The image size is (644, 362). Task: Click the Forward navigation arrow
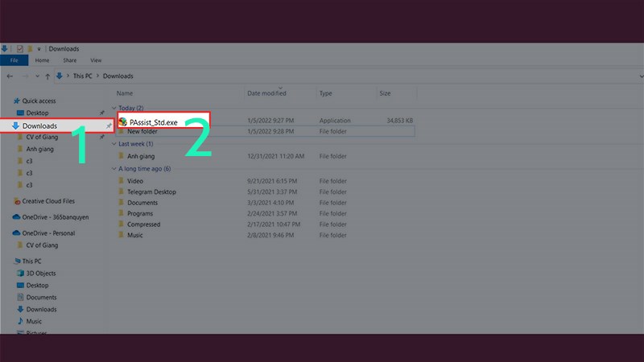tap(25, 76)
